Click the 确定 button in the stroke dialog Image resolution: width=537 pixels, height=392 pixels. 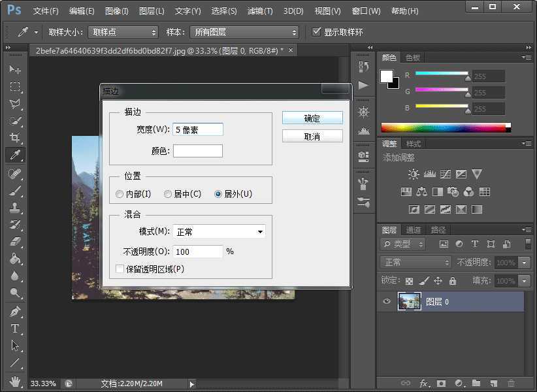(313, 117)
